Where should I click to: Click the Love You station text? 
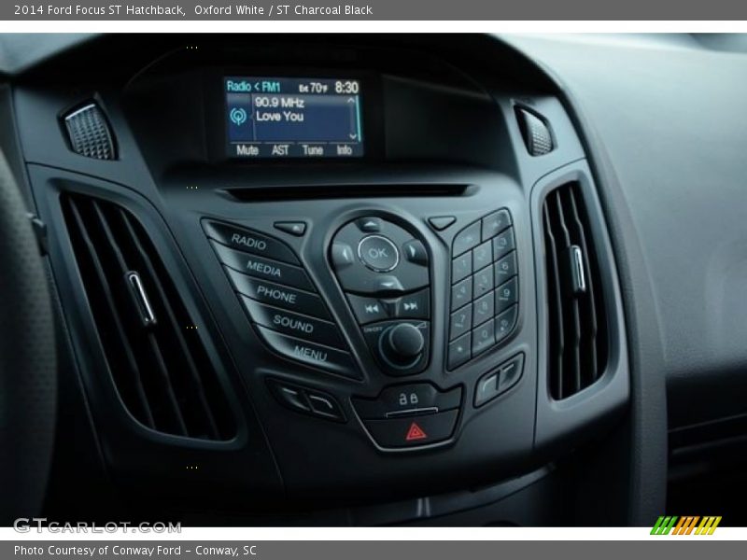279,116
